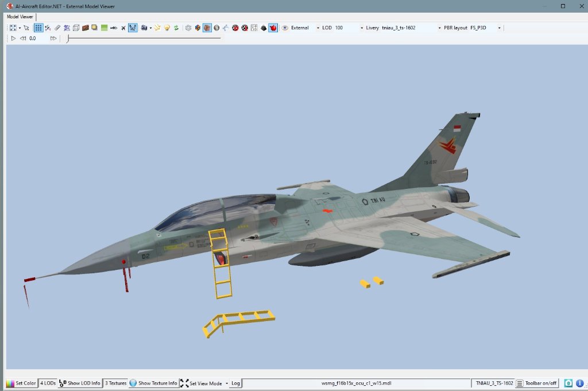Toggle the red teapot render icon

tap(273, 28)
